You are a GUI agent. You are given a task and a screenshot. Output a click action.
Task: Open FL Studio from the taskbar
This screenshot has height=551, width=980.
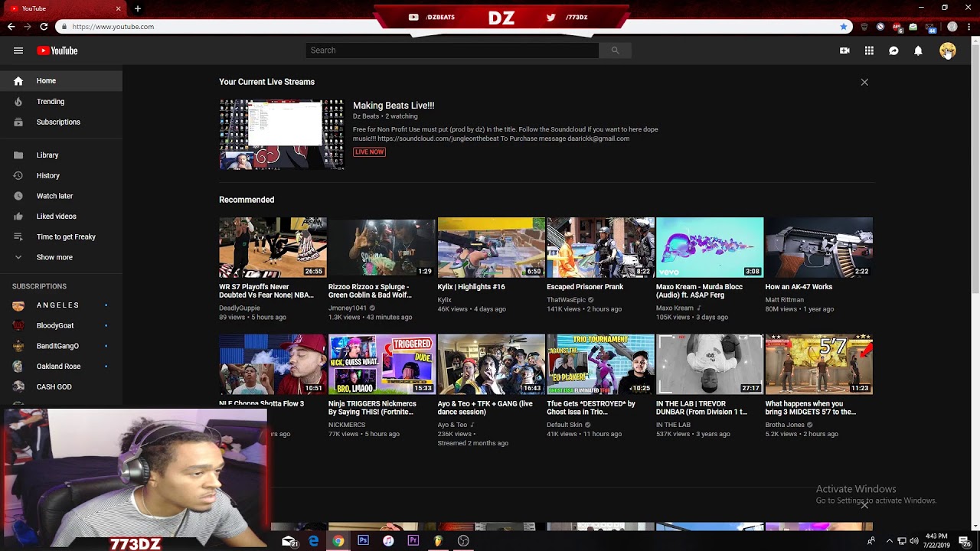[x=438, y=541]
